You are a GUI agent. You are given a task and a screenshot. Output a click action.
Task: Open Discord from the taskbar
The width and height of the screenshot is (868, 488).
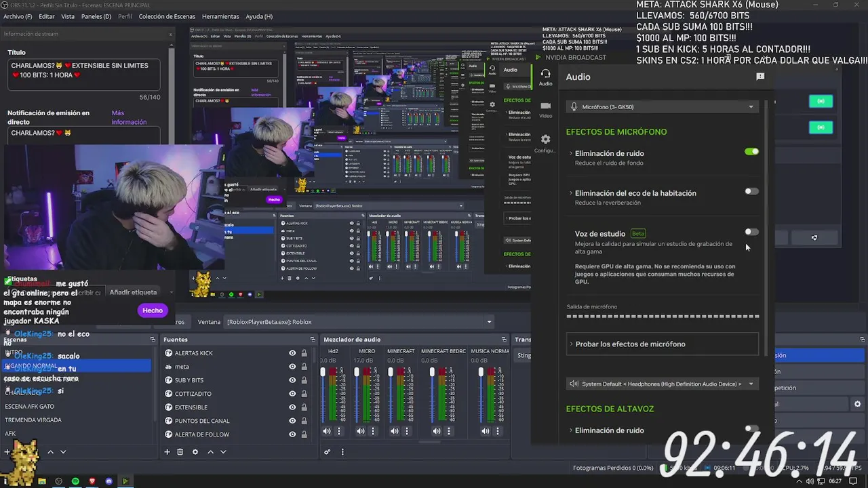tap(109, 481)
